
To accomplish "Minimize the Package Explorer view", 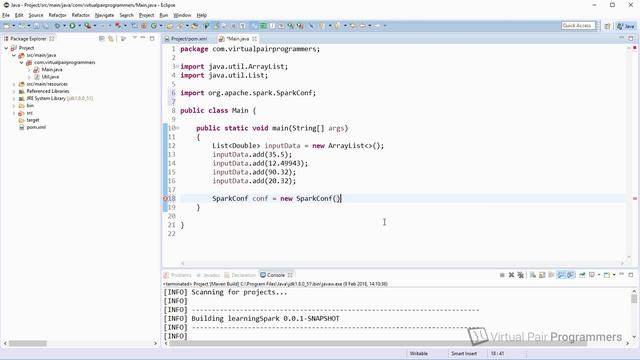I will [x=143, y=38].
